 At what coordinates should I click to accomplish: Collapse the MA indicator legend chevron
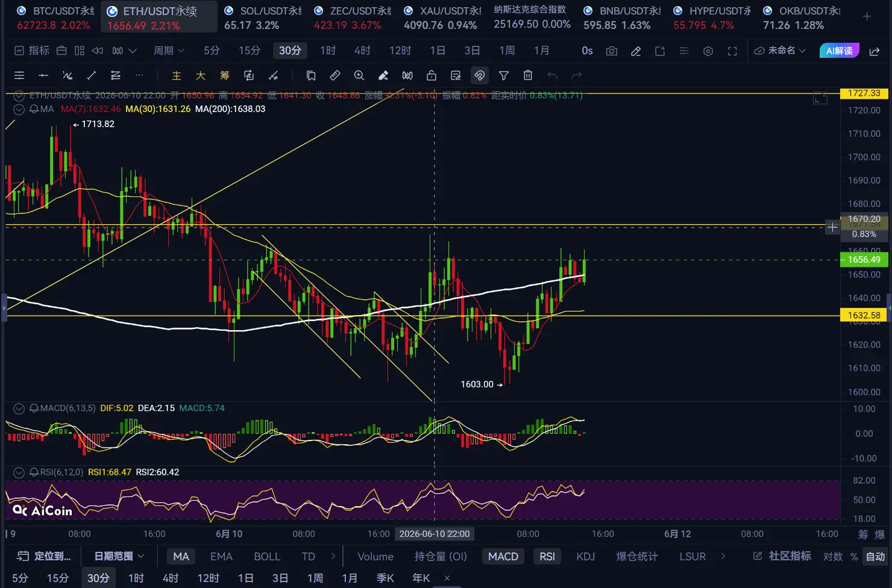tap(19, 109)
